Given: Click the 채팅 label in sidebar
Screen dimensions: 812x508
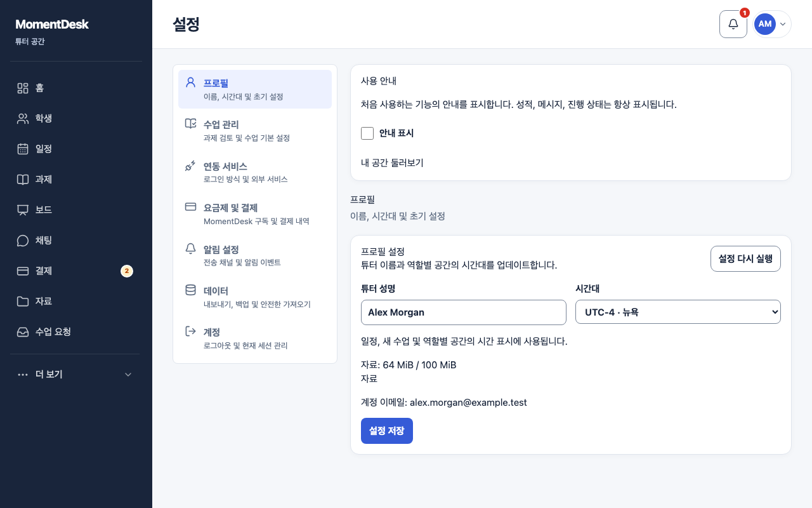Looking at the screenshot, I should click(x=44, y=241).
